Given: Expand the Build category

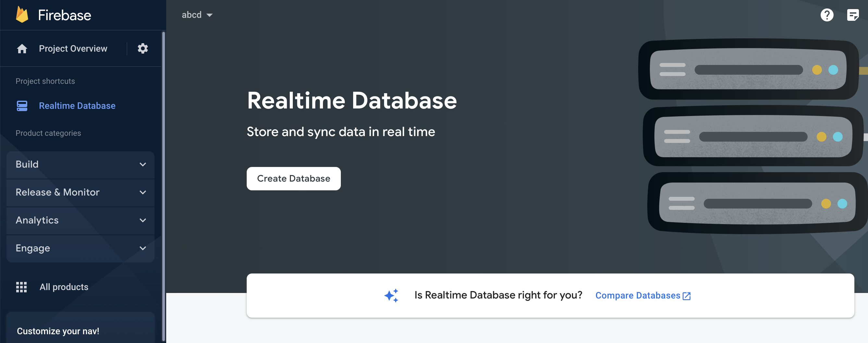Looking at the screenshot, I should coord(81,165).
